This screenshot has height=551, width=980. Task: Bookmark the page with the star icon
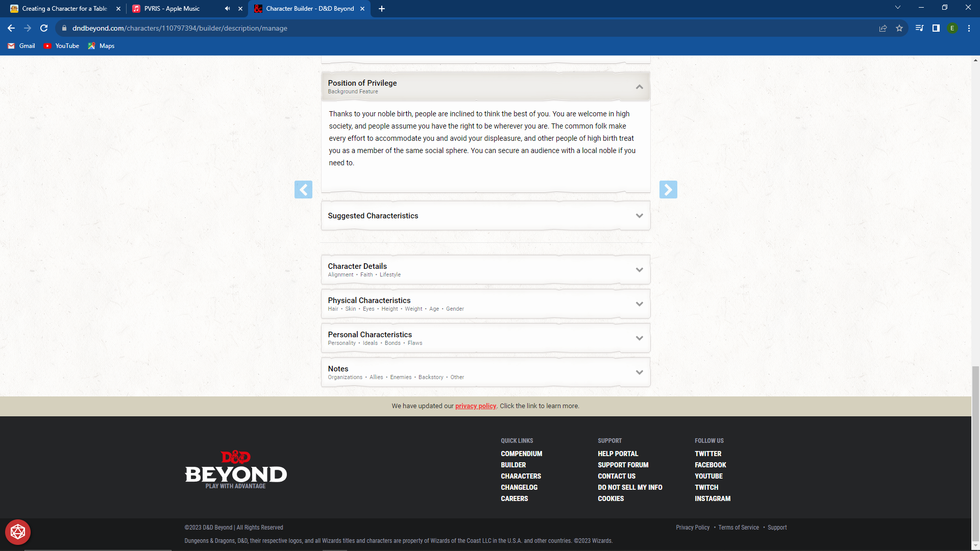pyautogui.click(x=900, y=29)
